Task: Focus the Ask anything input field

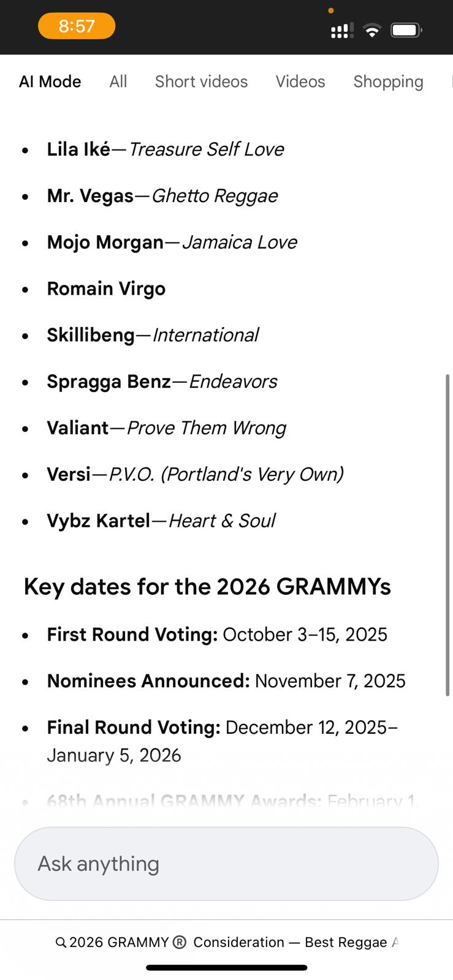Action: [x=226, y=864]
